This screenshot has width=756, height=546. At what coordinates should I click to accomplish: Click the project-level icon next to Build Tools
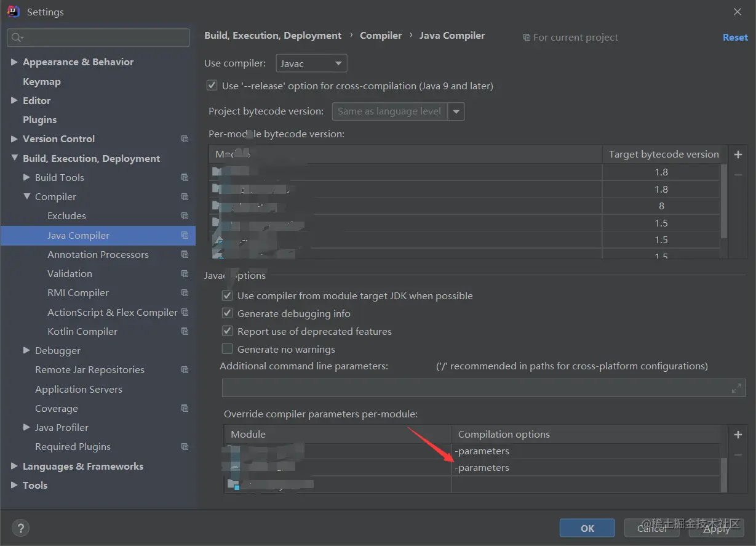[x=185, y=177]
